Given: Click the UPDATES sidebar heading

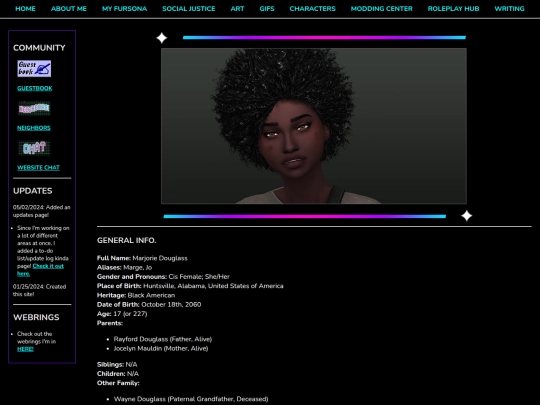Looking at the screenshot, I should point(33,191).
